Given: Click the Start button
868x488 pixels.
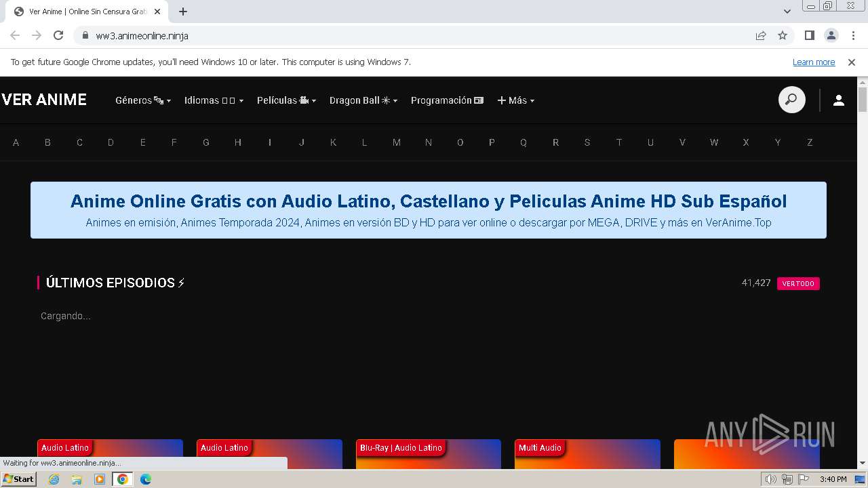Looking at the screenshot, I should (x=18, y=479).
